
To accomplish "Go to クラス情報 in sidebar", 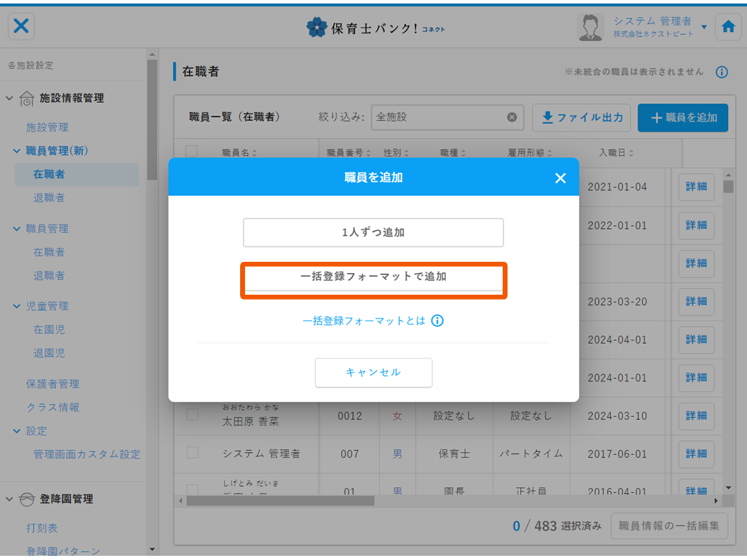I will [53, 407].
